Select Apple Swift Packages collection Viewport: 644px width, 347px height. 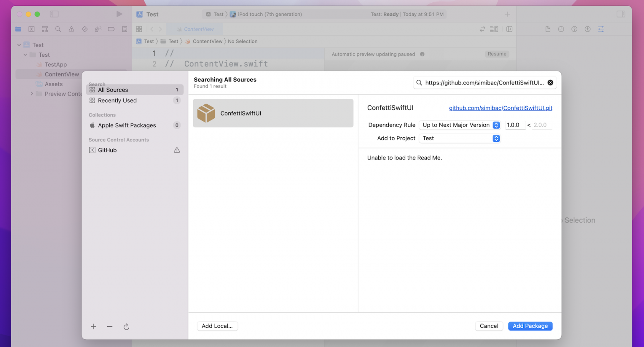pos(127,125)
